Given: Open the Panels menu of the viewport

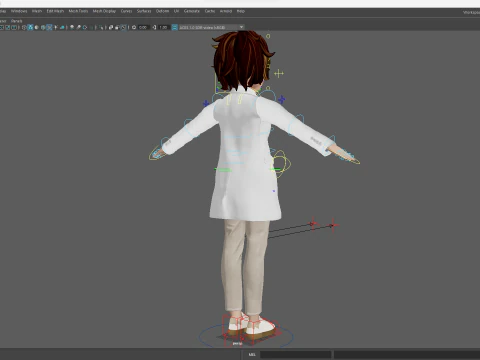Looking at the screenshot, I should [x=16, y=21].
